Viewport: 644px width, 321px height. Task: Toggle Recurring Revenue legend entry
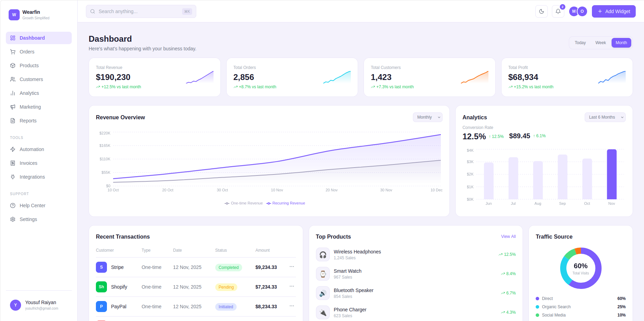[x=286, y=203]
